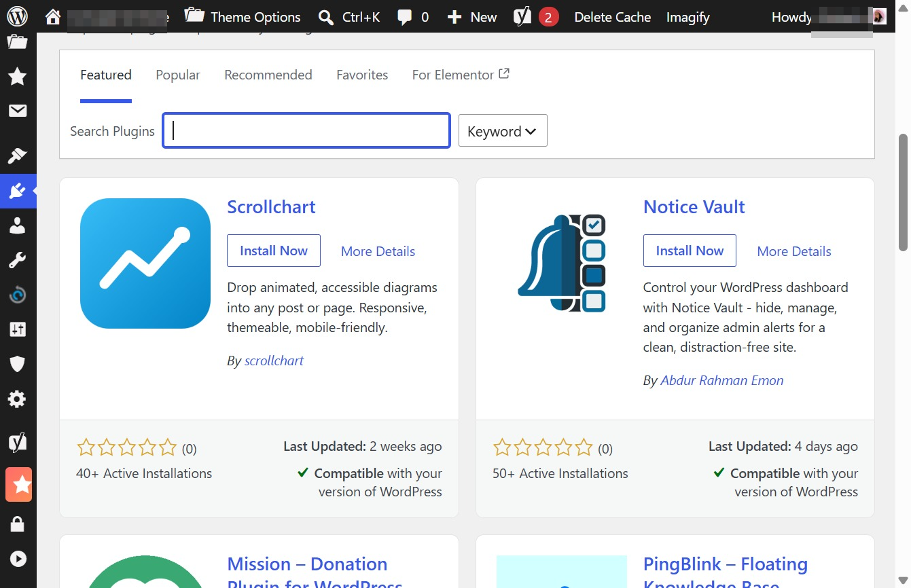The height and width of the screenshot is (588, 911).
Task: Open author link scrollchart
Action: (x=274, y=361)
